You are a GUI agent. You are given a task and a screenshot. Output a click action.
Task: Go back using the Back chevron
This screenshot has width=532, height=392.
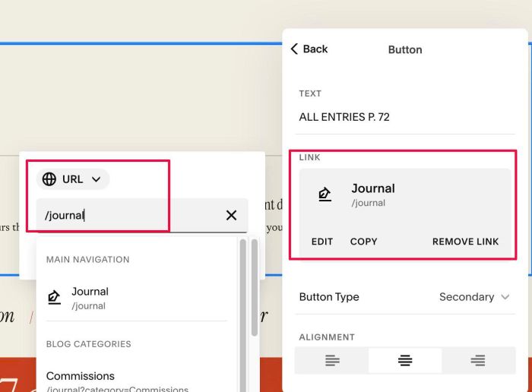pyautogui.click(x=309, y=49)
